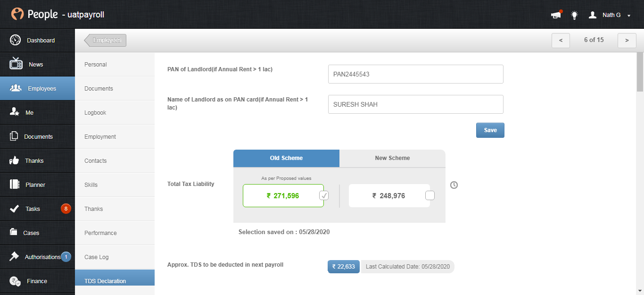
Task: Open the Skills tab
Action: click(x=115, y=185)
